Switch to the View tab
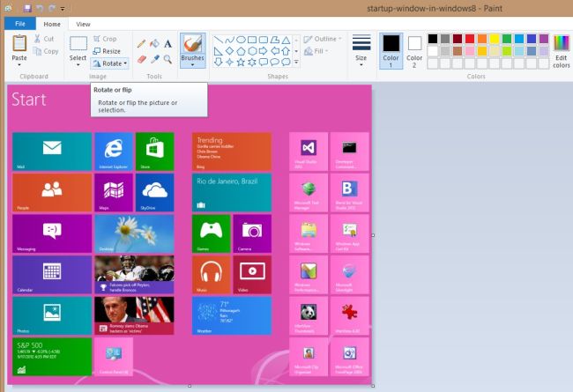The width and height of the screenshot is (573, 392). pos(83,24)
